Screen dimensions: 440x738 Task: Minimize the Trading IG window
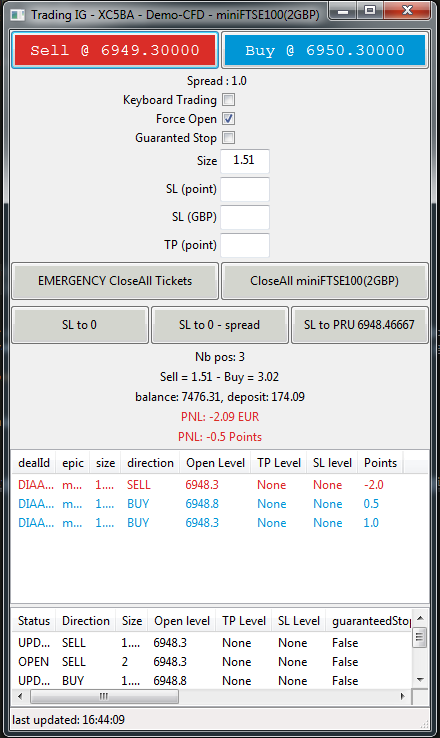(343, 11)
